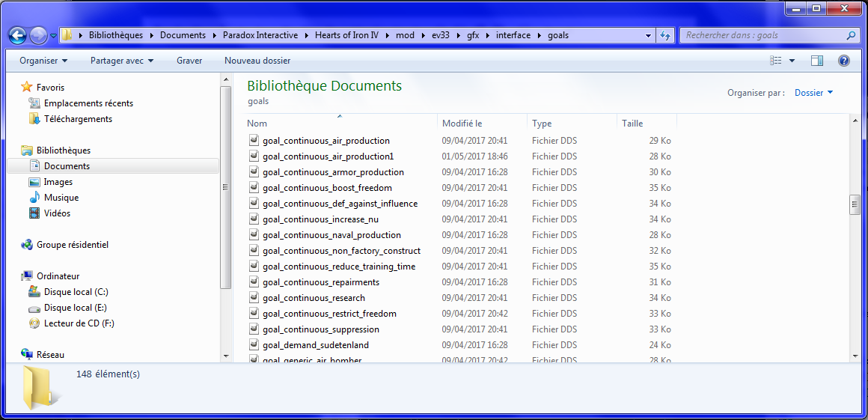Viewport: 868px width, 420px height.
Task: Toggle the preview pane icon
Action: [816, 61]
